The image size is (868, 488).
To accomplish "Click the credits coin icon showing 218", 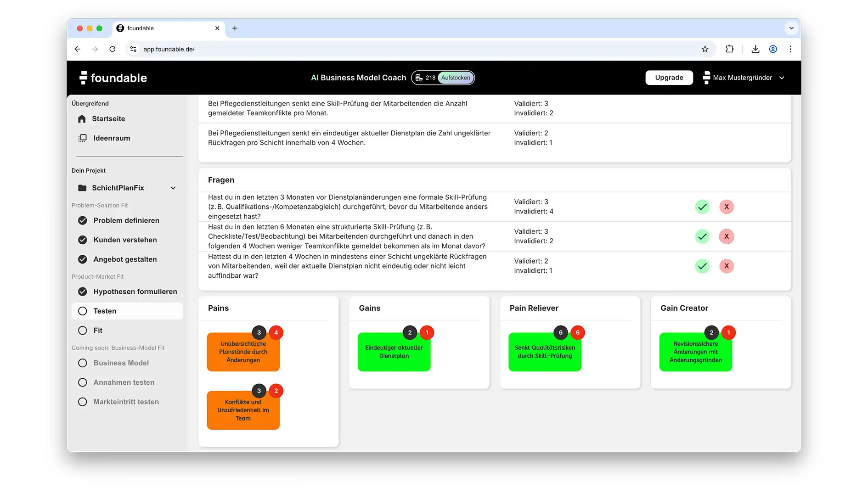I will tap(419, 78).
